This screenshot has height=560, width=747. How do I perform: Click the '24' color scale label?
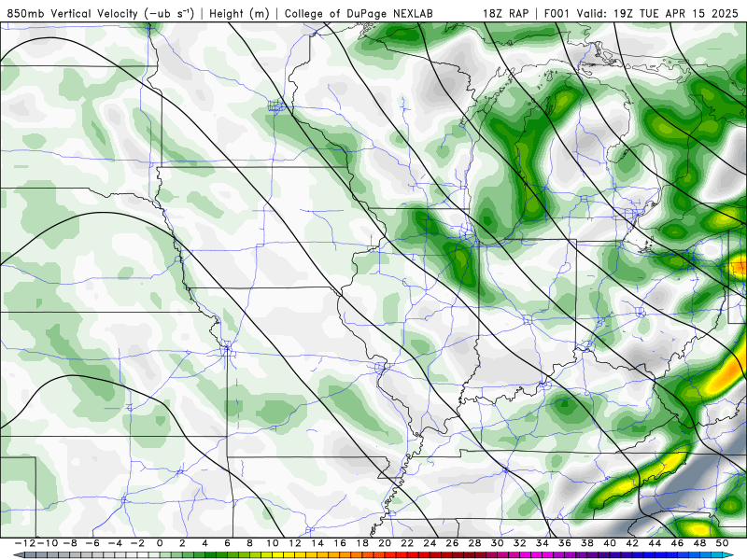pyautogui.click(x=430, y=543)
